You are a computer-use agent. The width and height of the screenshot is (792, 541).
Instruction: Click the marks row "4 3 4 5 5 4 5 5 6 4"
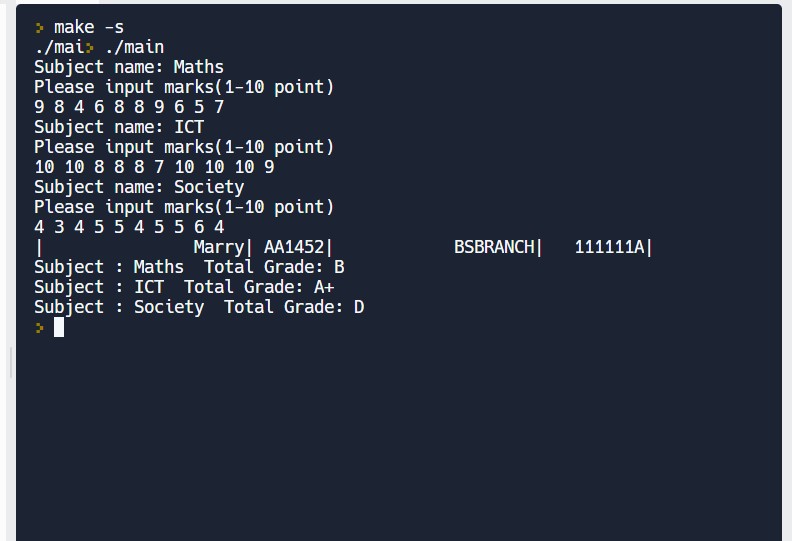pos(129,227)
